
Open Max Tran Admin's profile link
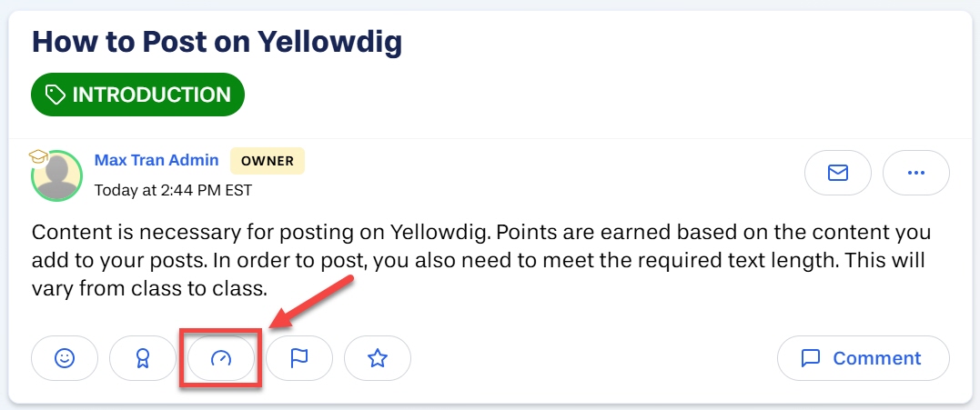click(157, 160)
